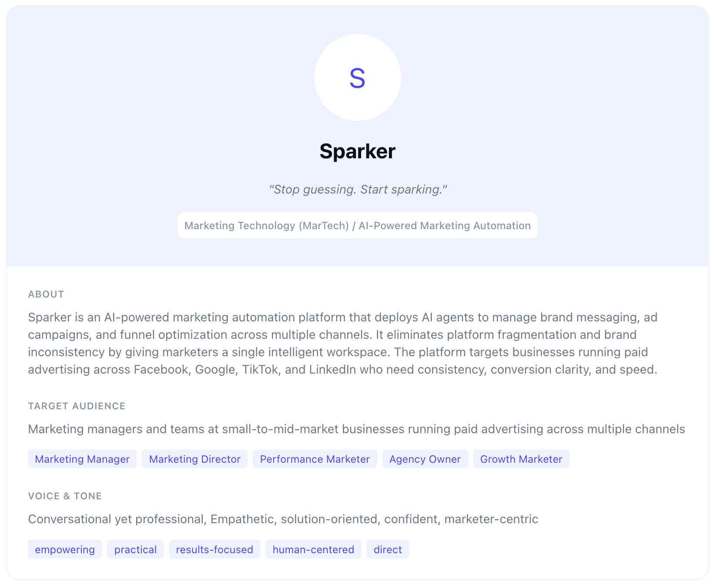Select the empowering tone tag
The width and height of the screenshot is (717, 588).
[x=65, y=550]
